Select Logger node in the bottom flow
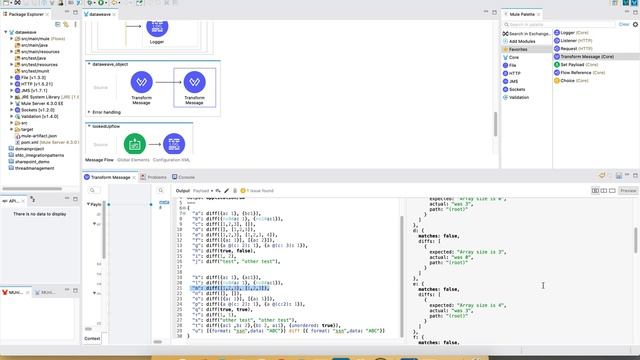 (174, 144)
